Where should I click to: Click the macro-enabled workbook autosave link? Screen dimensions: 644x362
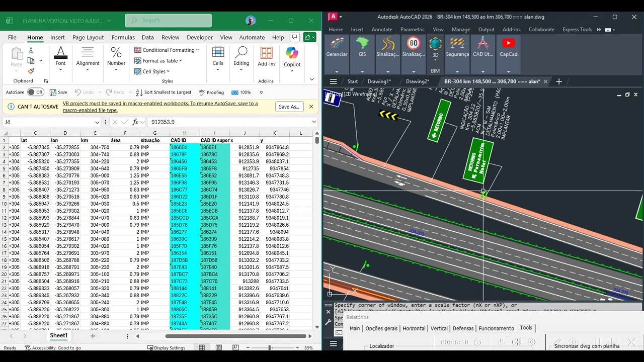tap(160, 107)
